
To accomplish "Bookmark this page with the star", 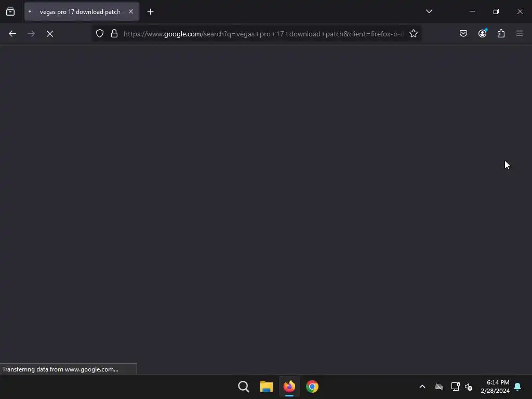I will pyautogui.click(x=413, y=34).
